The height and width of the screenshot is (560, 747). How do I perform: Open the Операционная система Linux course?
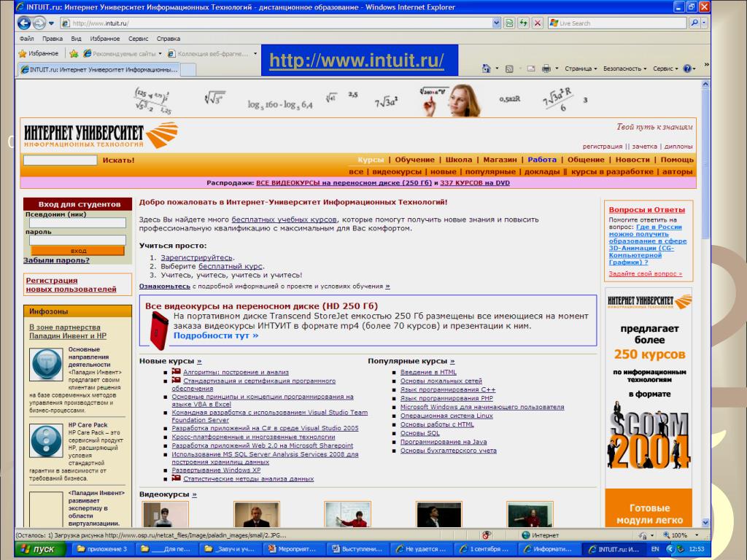pyautogui.click(x=446, y=415)
